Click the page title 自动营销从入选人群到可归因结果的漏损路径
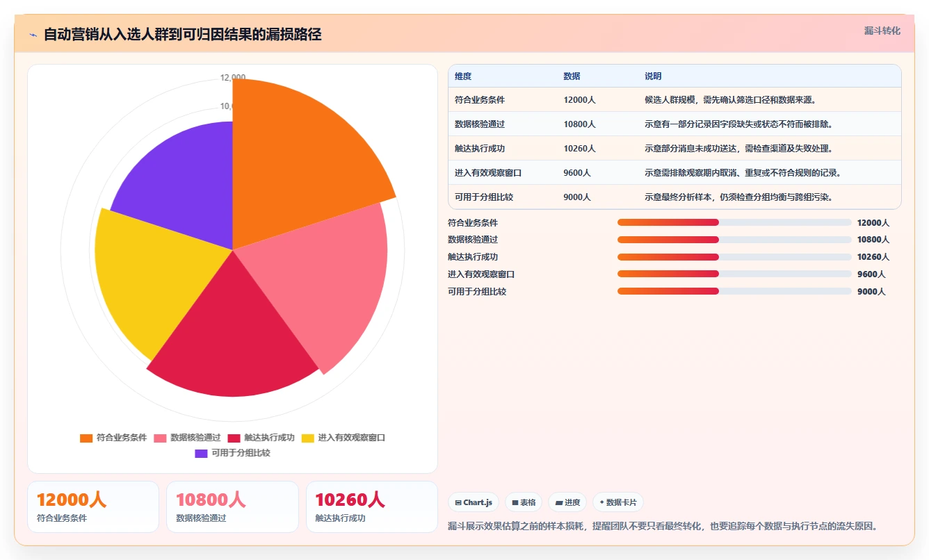The image size is (929, 560). pyautogui.click(x=183, y=35)
